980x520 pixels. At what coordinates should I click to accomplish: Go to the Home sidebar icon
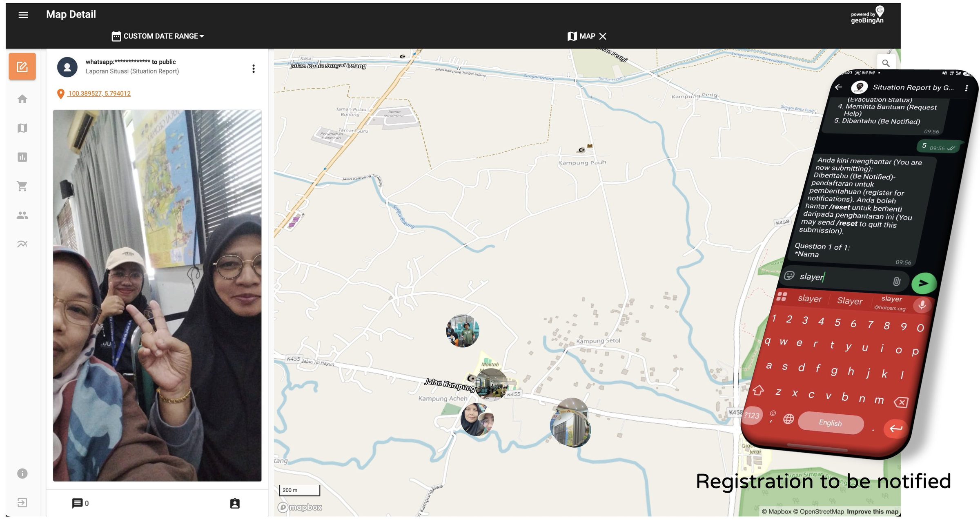[22, 99]
